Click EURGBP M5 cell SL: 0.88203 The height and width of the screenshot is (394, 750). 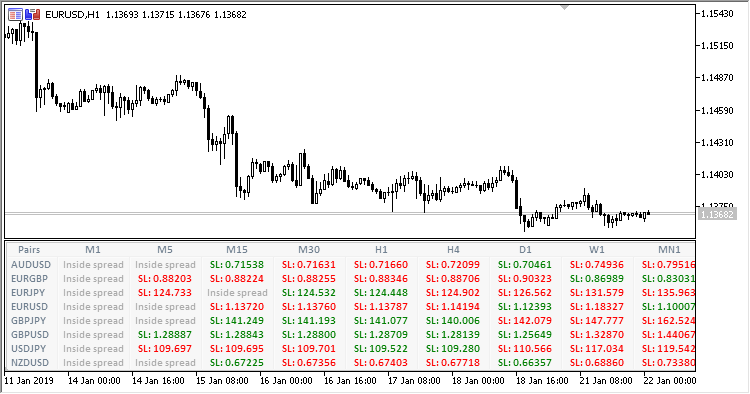coord(165,278)
